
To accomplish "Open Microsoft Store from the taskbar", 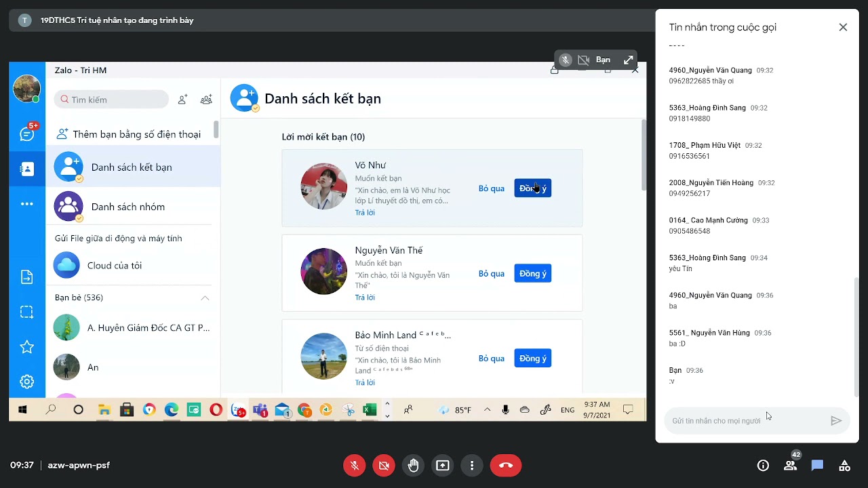I will [127, 410].
